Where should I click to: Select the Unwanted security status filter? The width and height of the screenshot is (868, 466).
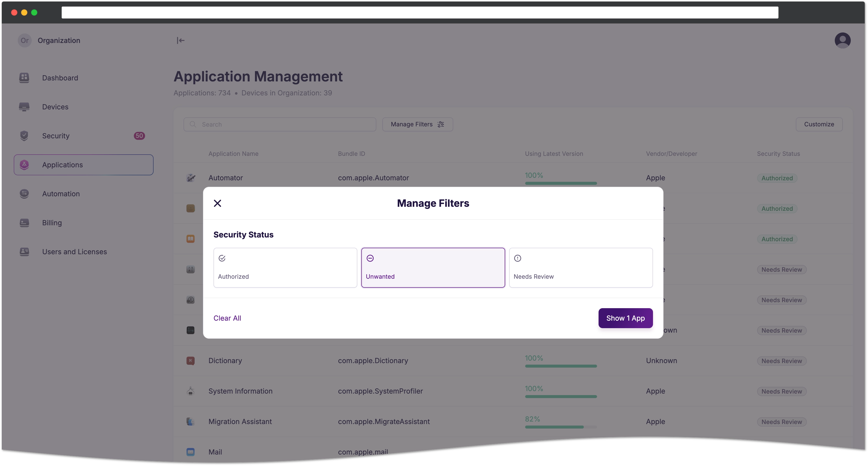[433, 267]
